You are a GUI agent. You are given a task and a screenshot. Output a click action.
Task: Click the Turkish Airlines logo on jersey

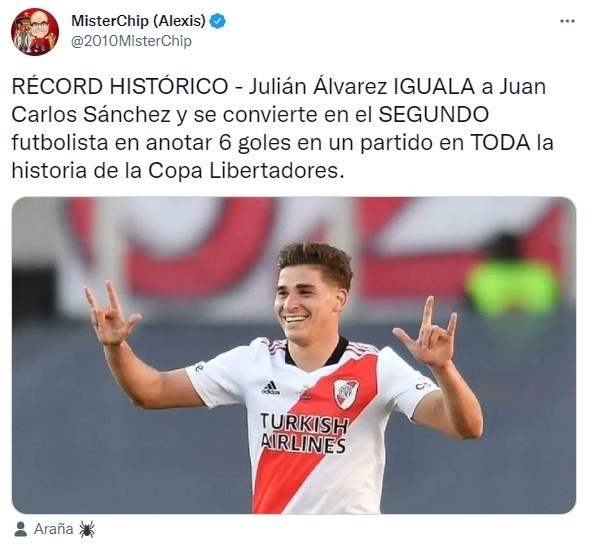coord(304,433)
